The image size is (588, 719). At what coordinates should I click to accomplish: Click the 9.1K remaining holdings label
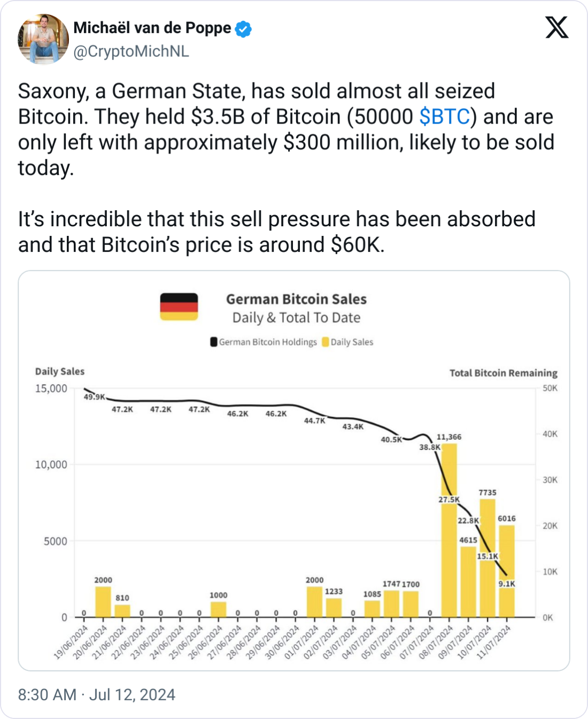click(x=507, y=584)
